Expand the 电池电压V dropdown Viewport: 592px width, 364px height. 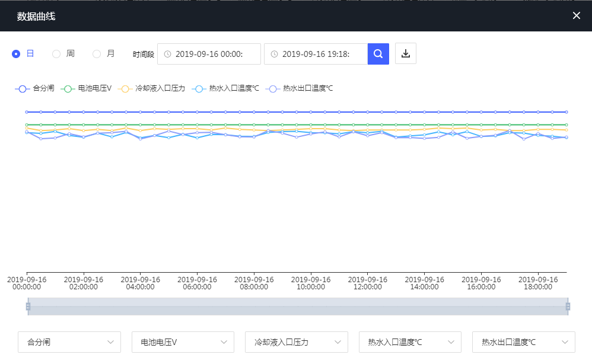click(183, 342)
